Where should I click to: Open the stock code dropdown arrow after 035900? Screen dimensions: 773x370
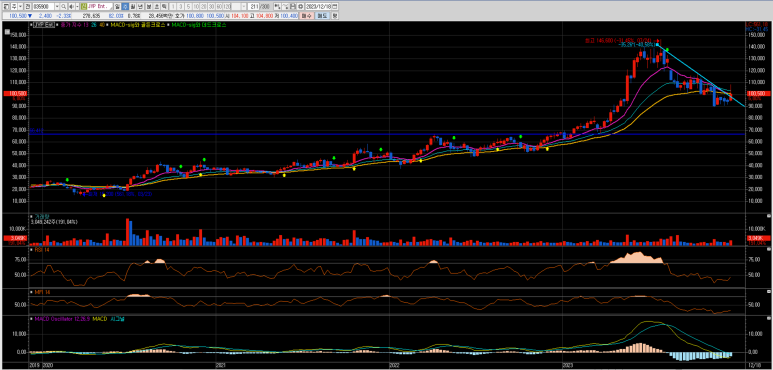(57, 6)
